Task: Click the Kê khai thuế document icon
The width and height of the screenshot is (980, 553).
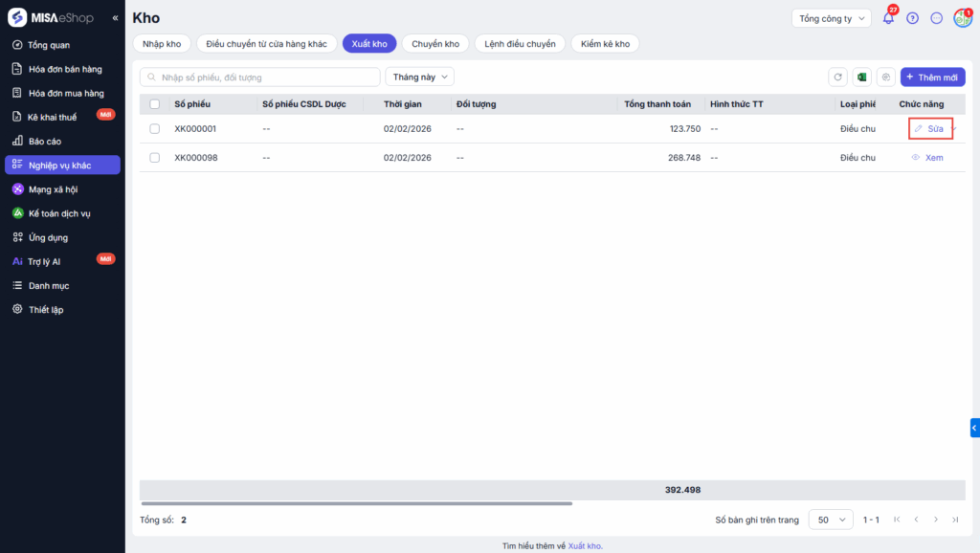Action: click(x=17, y=117)
